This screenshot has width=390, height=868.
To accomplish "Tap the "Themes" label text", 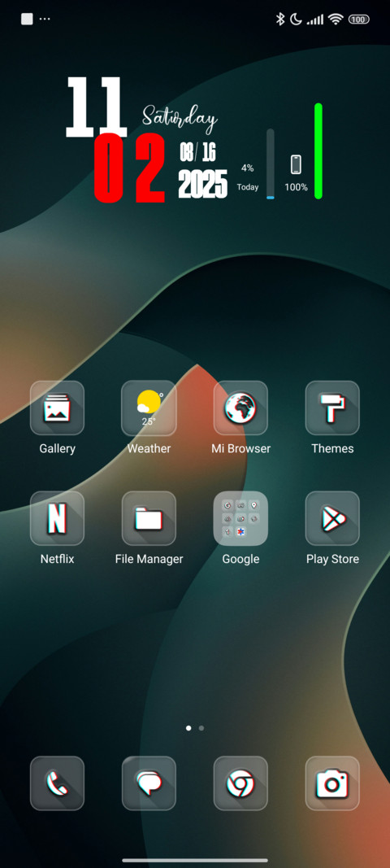I will pos(332,448).
